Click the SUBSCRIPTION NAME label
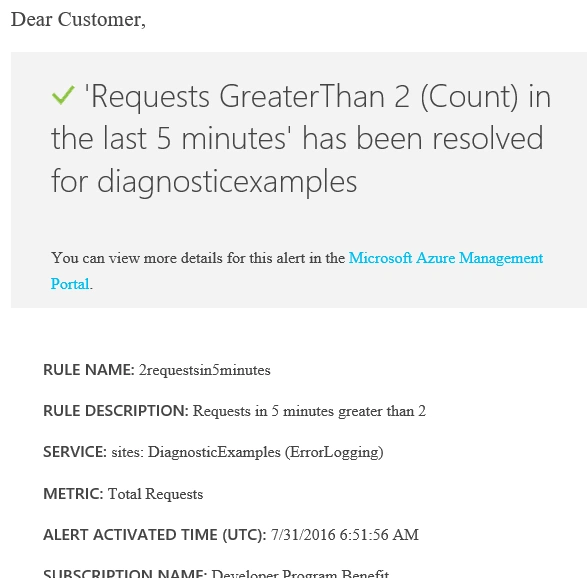The image size is (587, 584). pos(125,574)
